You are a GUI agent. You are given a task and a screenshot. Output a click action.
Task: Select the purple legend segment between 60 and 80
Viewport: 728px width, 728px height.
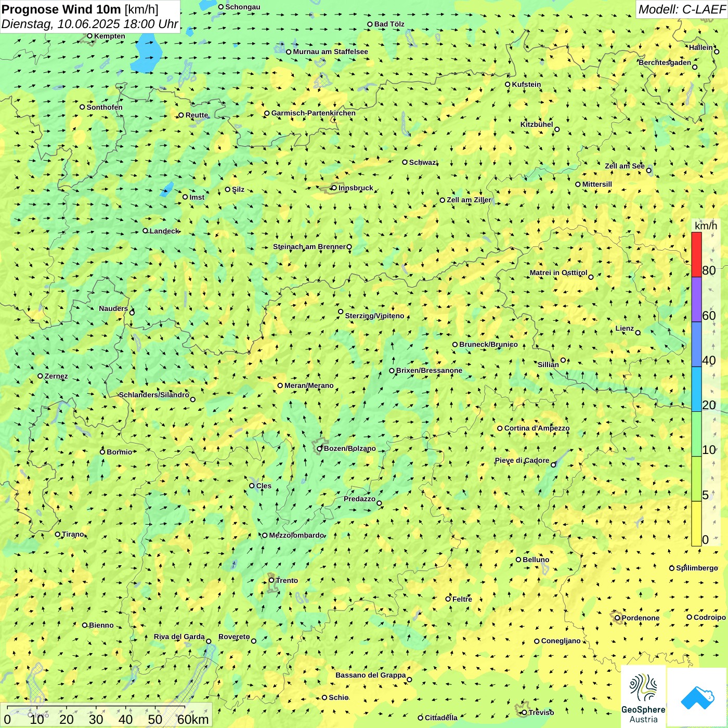click(x=696, y=300)
